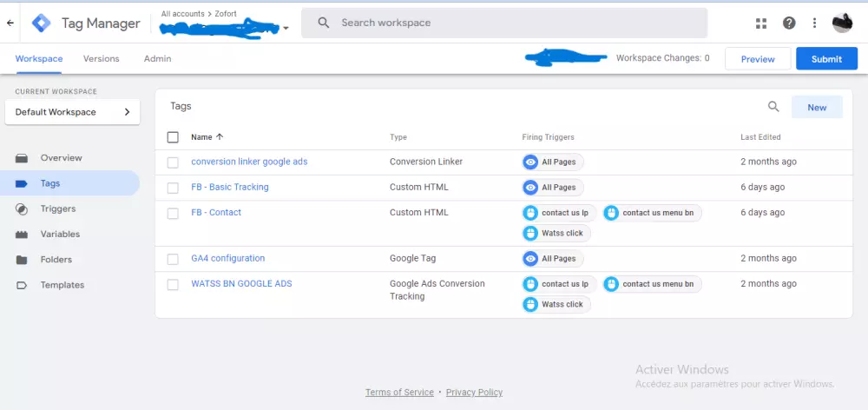Click the Workspace Changes: 0 text
The image size is (868, 410).
tap(662, 58)
